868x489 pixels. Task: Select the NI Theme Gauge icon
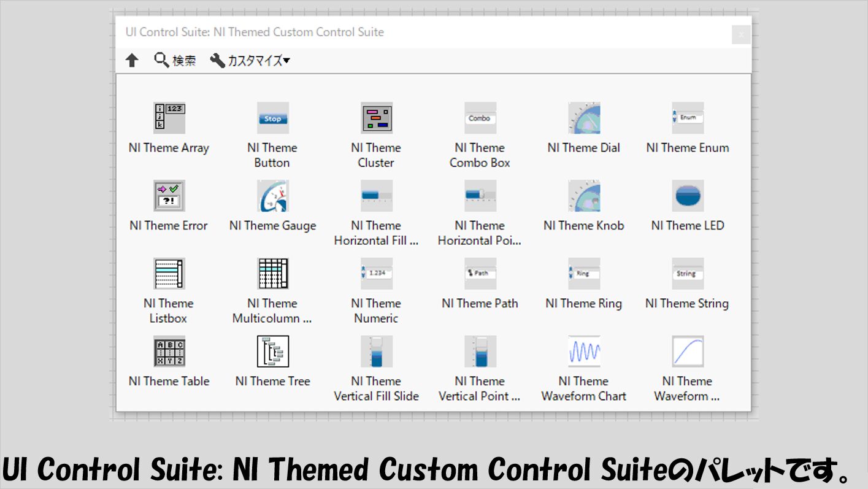point(272,196)
